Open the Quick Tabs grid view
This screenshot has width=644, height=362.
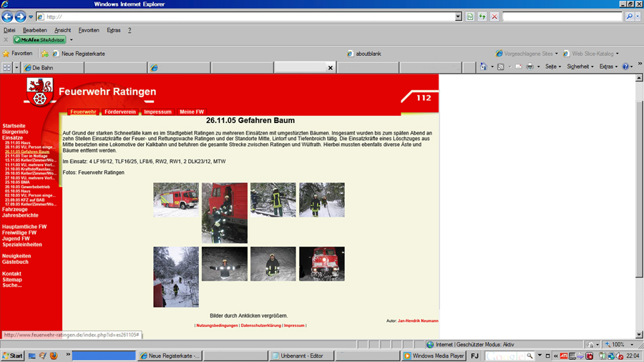pyautogui.click(x=7, y=67)
